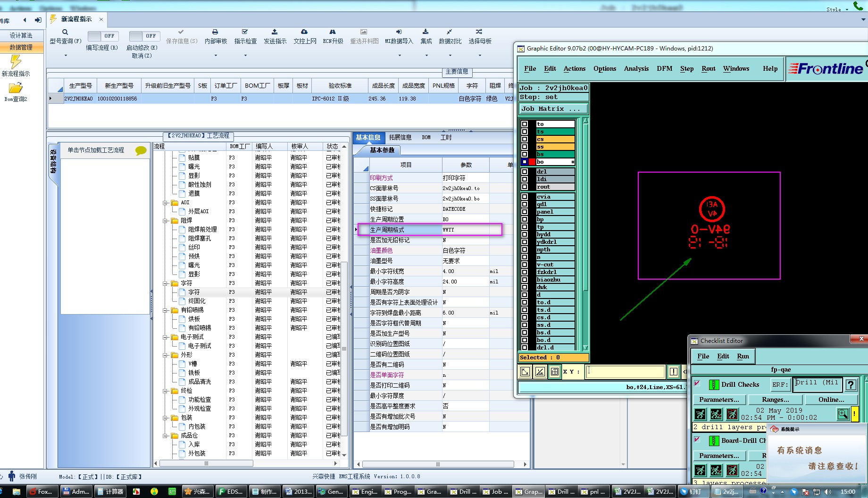Toggle the 编写流程 OFF switch
This screenshot has width=868, height=498.
(x=102, y=36)
